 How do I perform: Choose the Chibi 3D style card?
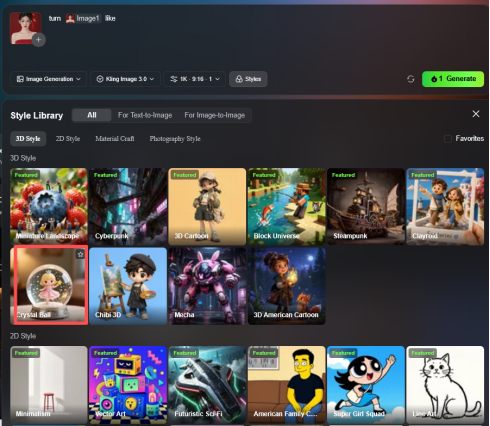[x=128, y=286]
